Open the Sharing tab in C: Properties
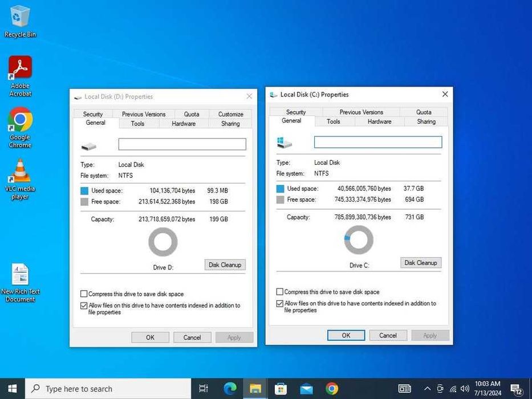The width and height of the screenshot is (532, 399). [426, 121]
